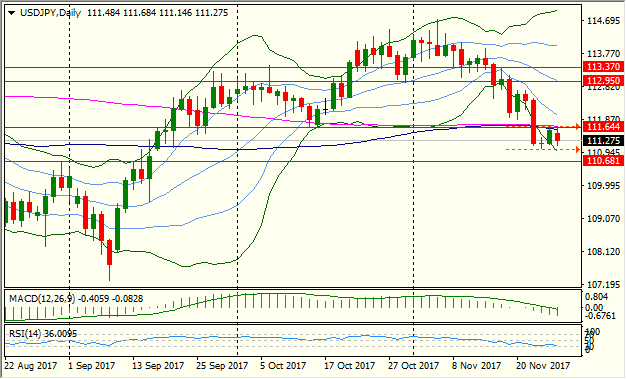The width and height of the screenshot is (626, 379).
Task: Click the upper dashed arrow marker at 111.644
Action: (x=577, y=127)
